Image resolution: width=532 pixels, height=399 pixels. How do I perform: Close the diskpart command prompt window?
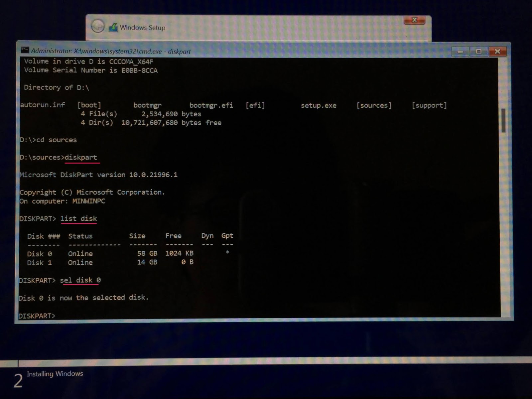pos(497,52)
